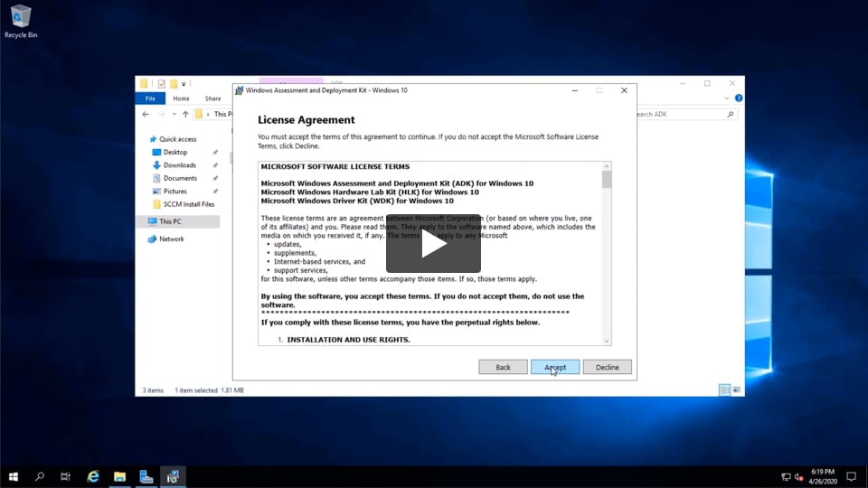The height and width of the screenshot is (488, 868).
Task: Open the File tab in File Explorer
Action: coord(150,99)
